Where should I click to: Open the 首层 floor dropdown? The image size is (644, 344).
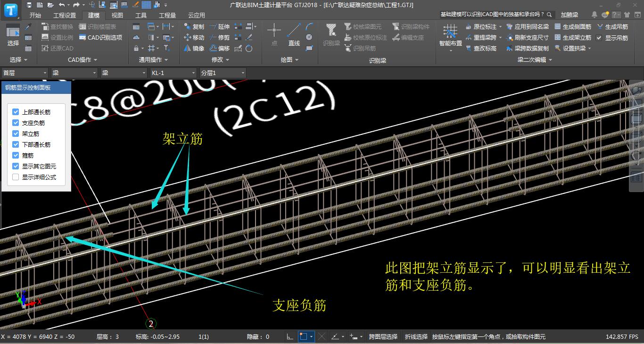click(25, 73)
